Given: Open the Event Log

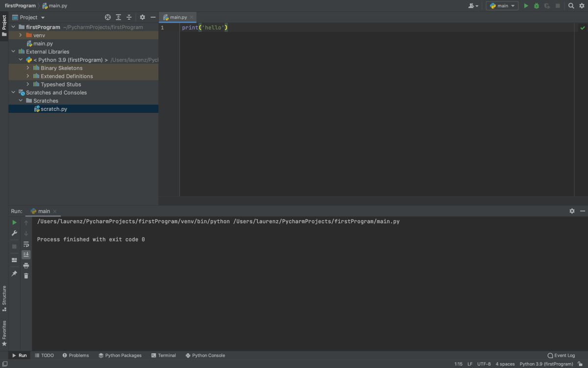Looking at the screenshot, I should (562, 355).
